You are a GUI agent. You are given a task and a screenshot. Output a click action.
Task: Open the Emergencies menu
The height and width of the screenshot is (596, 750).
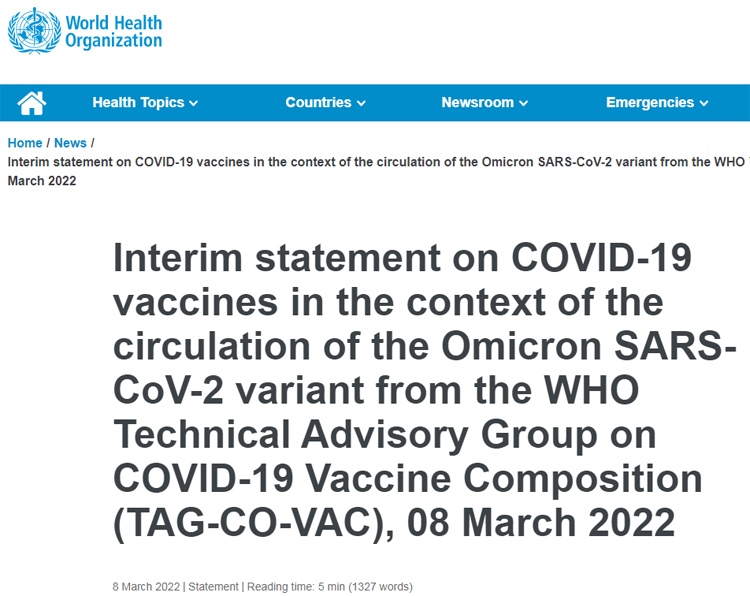(x=649, y=103)
